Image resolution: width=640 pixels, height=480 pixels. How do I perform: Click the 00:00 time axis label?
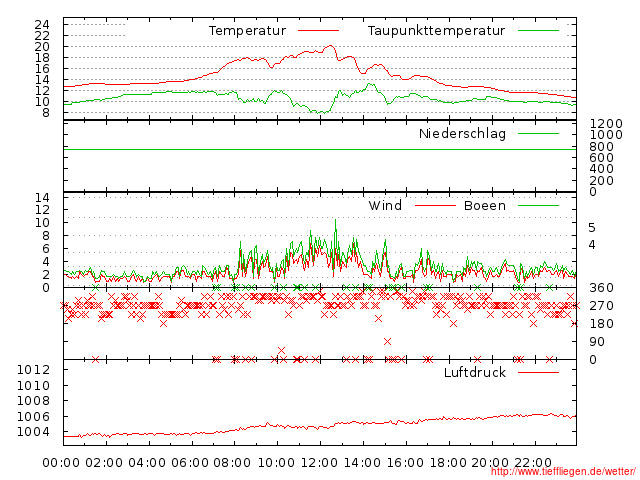[x=61, y=463]
